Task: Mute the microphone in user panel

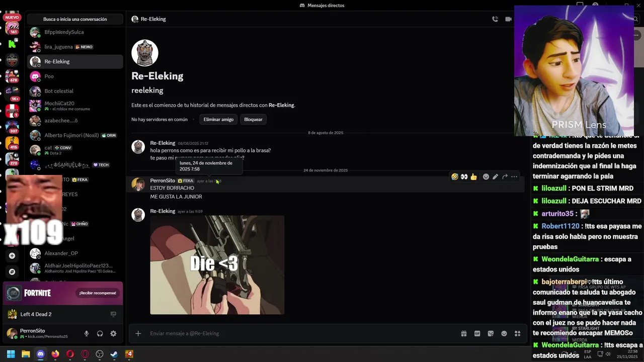Action: tap(87, 333)
